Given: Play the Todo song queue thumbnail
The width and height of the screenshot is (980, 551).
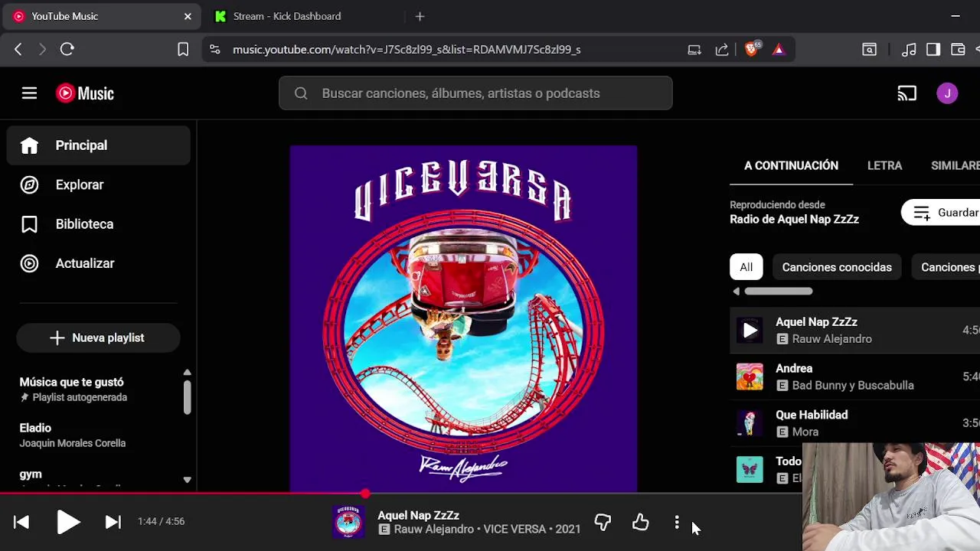Looking at the screenshot, I should [x=750, y=470].
